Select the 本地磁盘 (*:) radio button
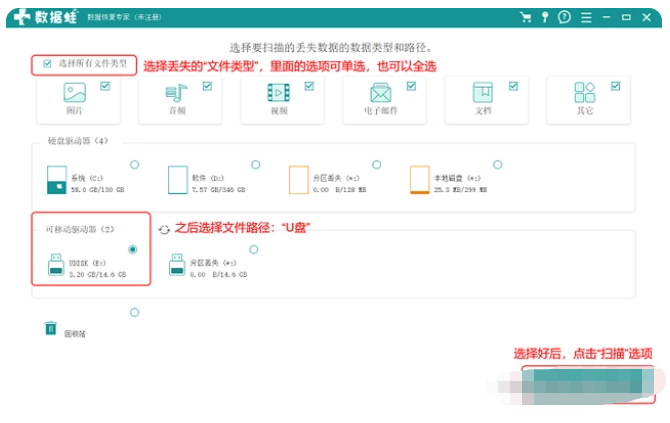Viewport: 670px width, 423px height. (x=498, y=164)
